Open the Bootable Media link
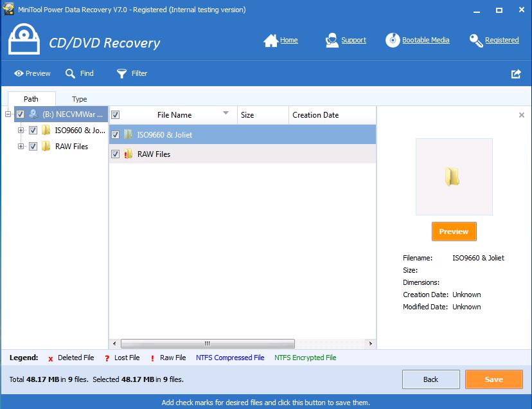 tap(426, 40)
